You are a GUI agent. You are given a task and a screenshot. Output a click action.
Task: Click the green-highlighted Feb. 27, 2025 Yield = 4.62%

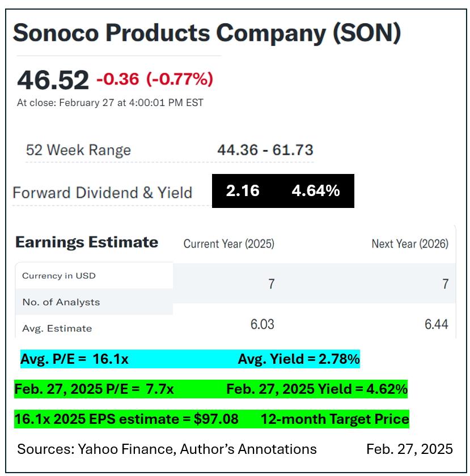pyautogui.click(x=316, y=389)
